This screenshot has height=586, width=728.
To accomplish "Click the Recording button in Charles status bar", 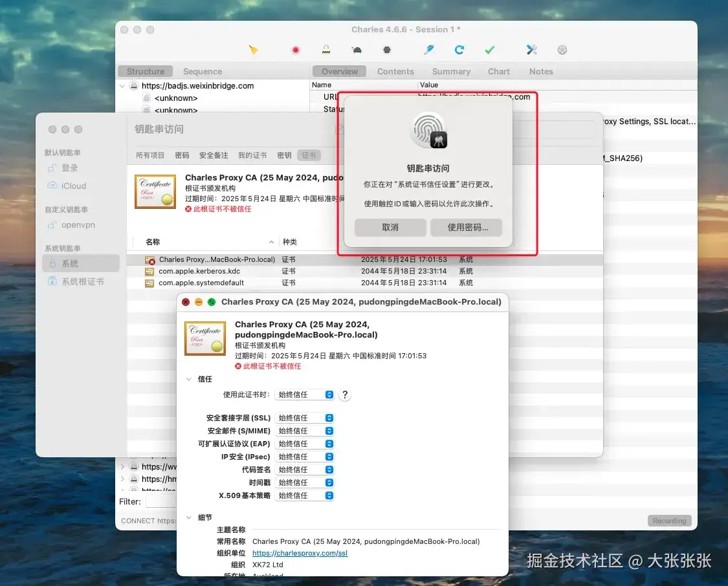I will [x=670, y=521].
